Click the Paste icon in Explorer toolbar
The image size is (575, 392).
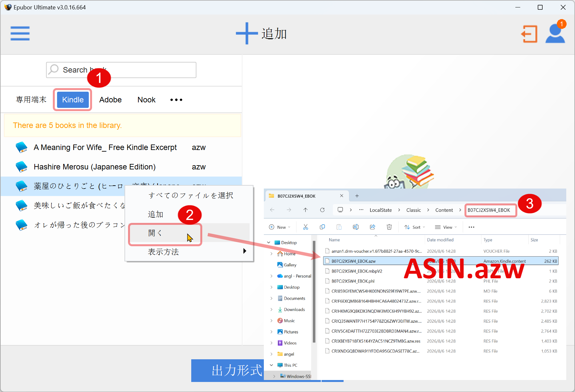(339, 227)
